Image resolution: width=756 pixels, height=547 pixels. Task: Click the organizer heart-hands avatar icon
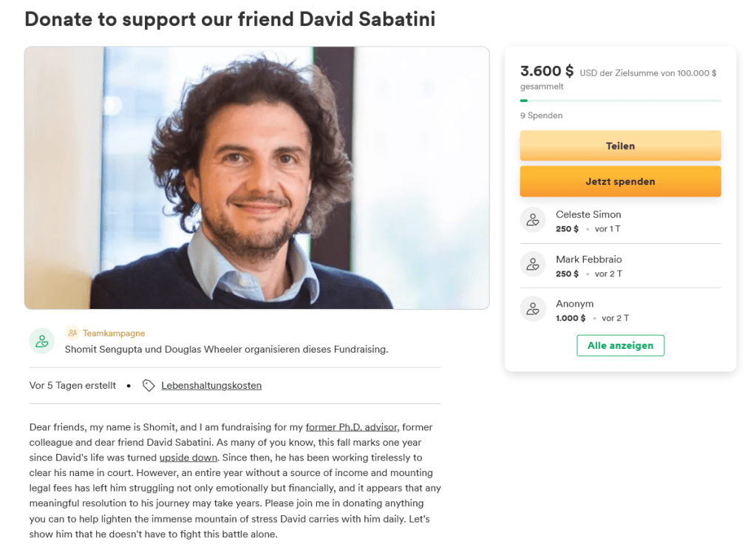pyautogui.click(x=42, y=341)
